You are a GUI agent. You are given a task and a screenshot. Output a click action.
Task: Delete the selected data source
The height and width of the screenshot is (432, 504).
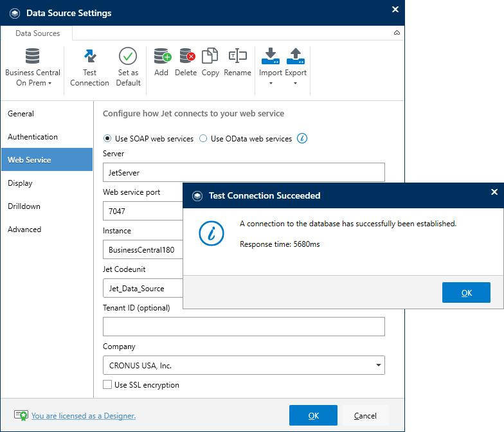186,62
